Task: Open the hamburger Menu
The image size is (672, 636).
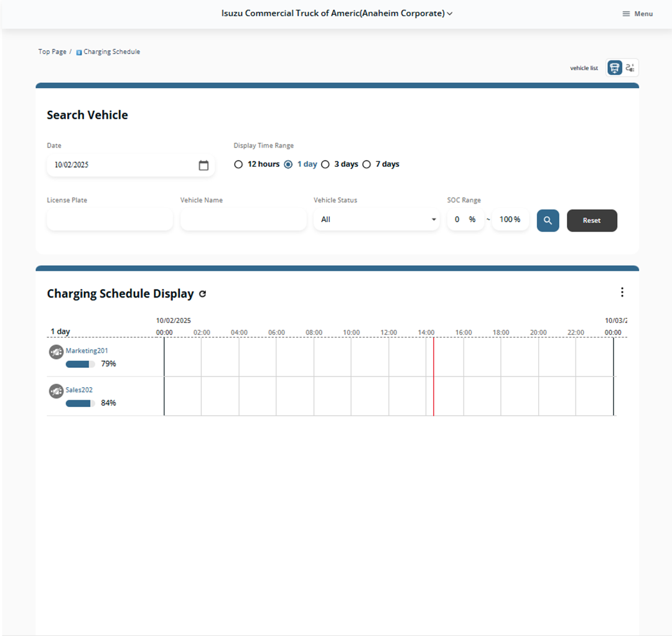Action: 638,14
